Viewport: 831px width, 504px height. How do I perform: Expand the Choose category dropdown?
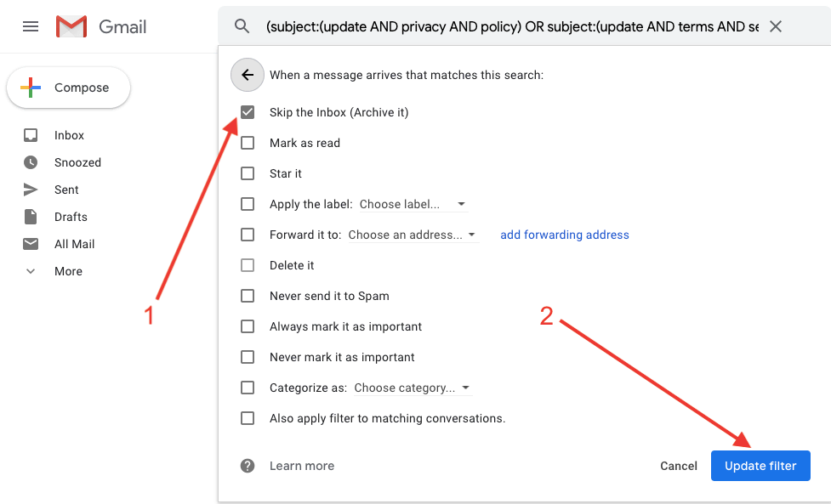point(413,388)
